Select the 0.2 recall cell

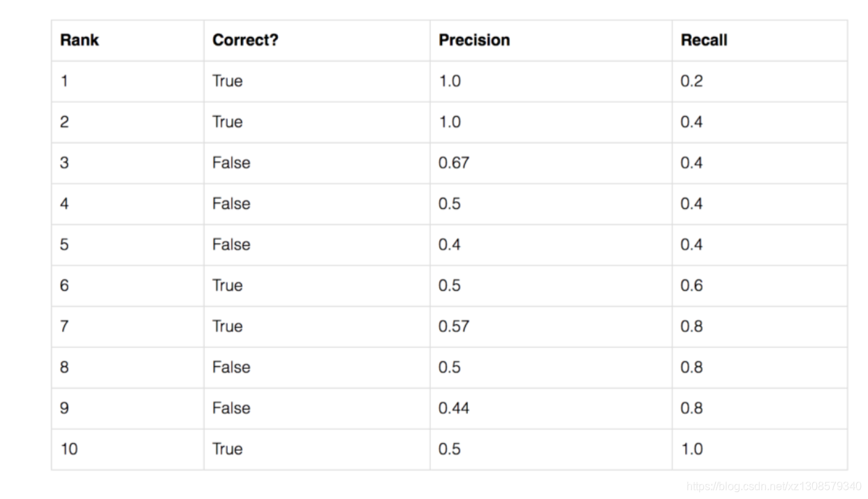click(x=691, y=81)
